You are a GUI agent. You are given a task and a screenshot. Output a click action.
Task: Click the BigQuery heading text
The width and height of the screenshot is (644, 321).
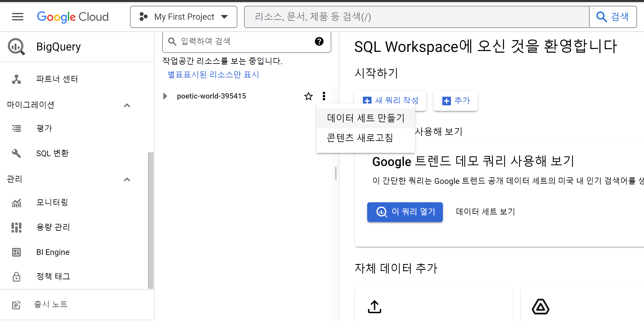click(58, 47)
